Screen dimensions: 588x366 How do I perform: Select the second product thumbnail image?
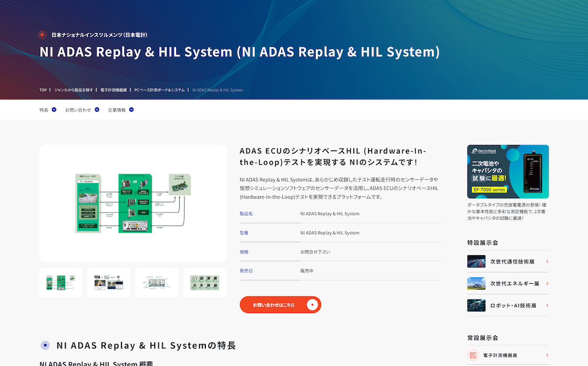pyautogui.click(x=108, y=283)
